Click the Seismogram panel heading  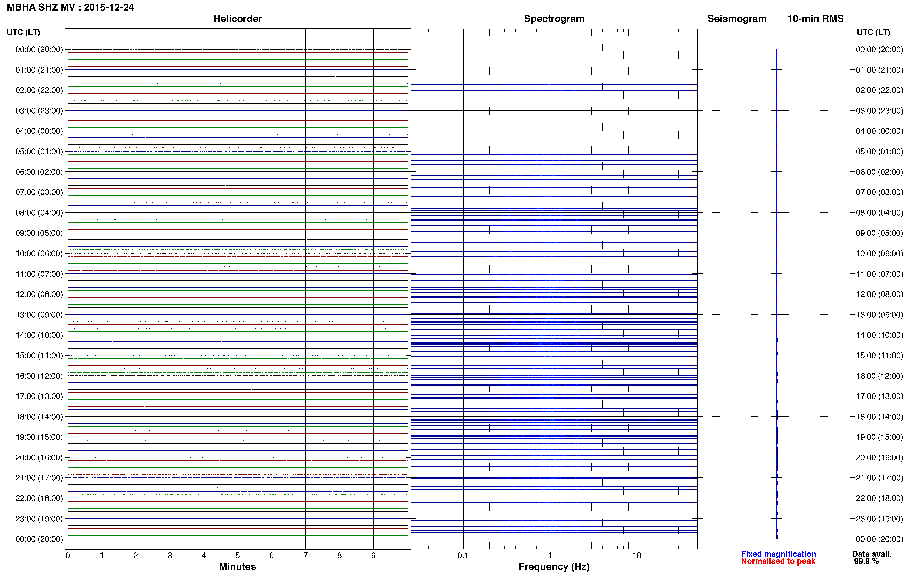click(x=737, y=18)
